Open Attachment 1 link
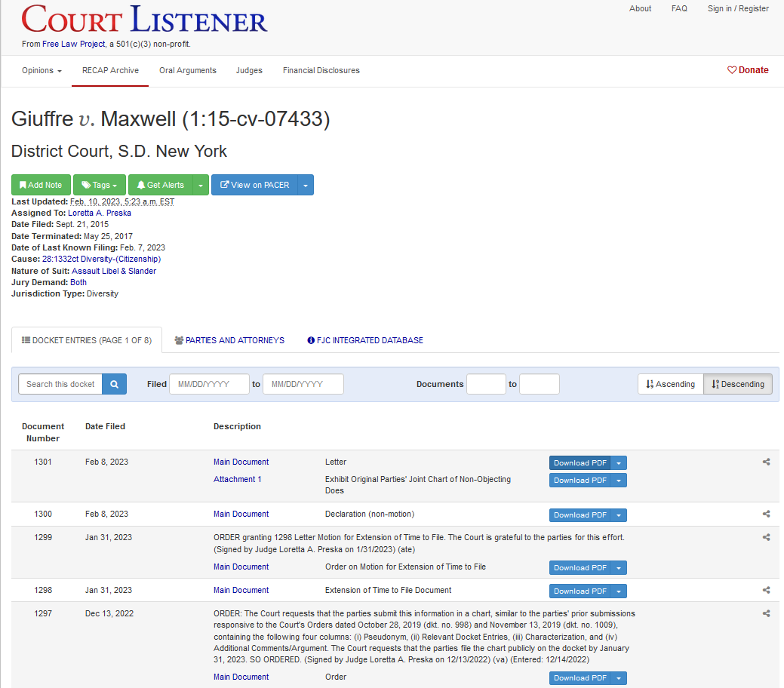Screen dimensions: 784x688 click(x=238, y=479)
